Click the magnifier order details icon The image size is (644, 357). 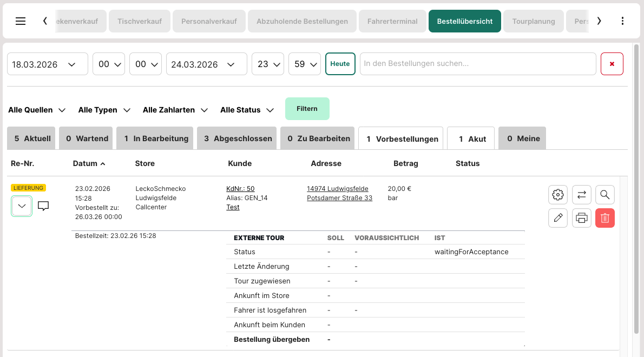tap(605, 194)
